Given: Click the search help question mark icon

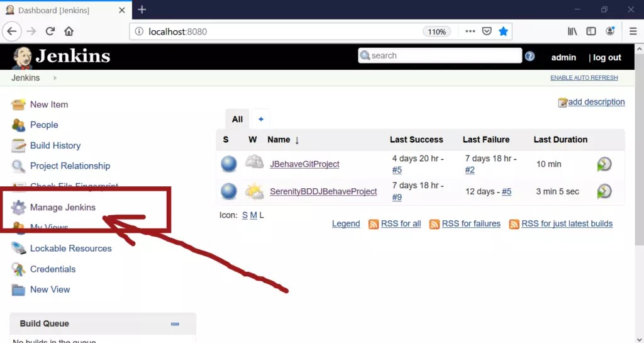Looking at the screenshot, I should [530, 56].
